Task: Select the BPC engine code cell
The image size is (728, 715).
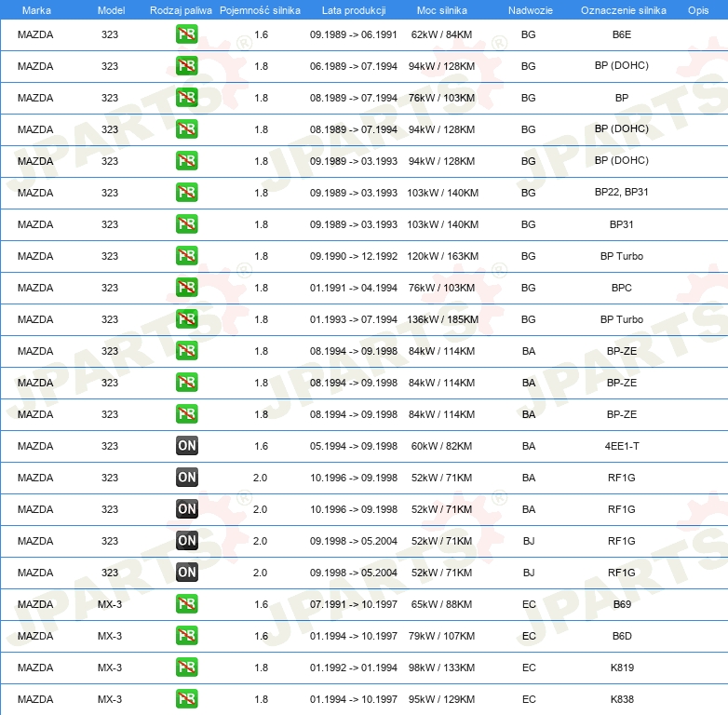Action: pyautogui.click(x=622, y=288)
